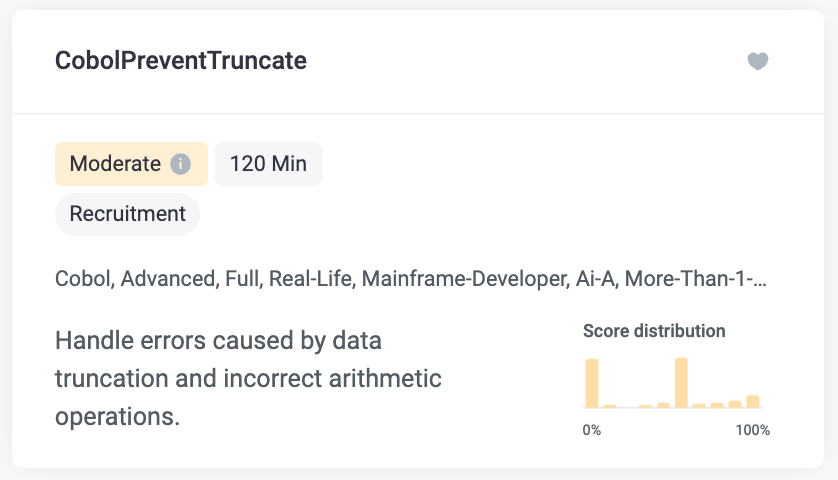Open the CobolPreventTruncate title
Viewport: 838px width, 480px height.
pos(181,60)
